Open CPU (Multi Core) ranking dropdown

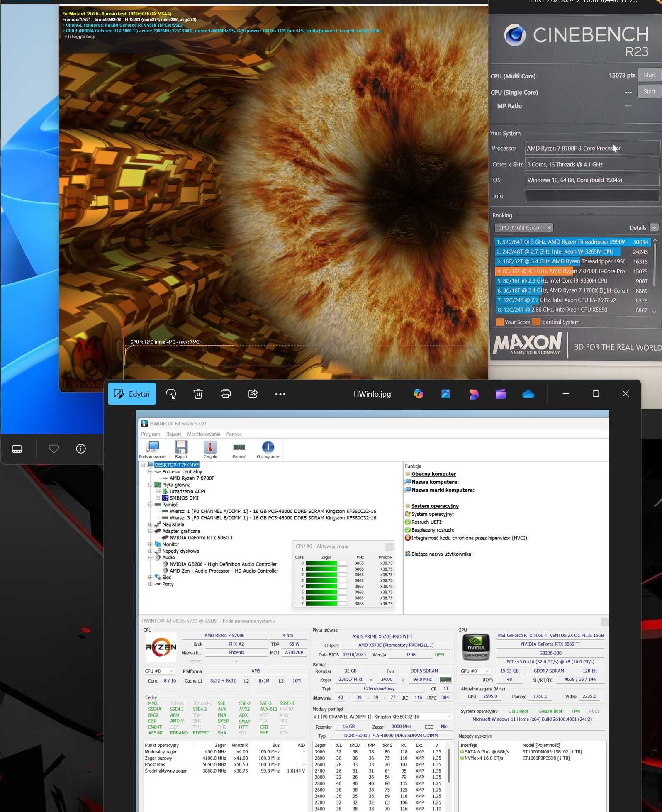point(524,227)
